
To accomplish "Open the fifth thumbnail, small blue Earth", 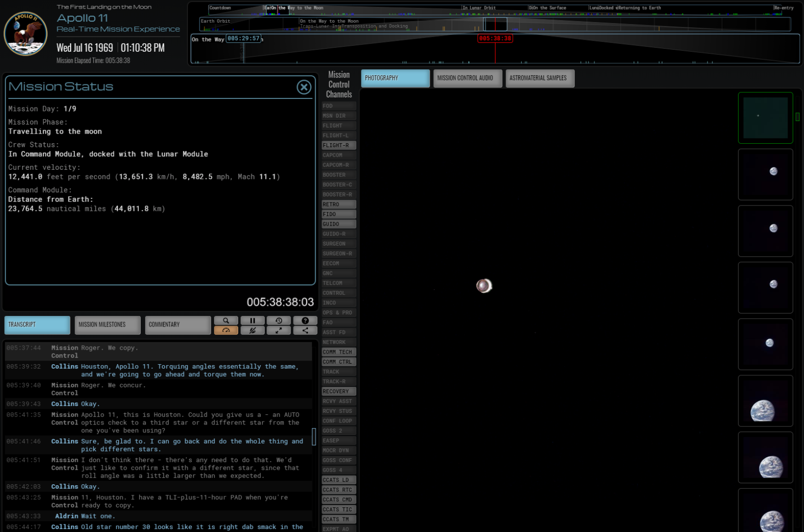I will (x=765, y=344).
